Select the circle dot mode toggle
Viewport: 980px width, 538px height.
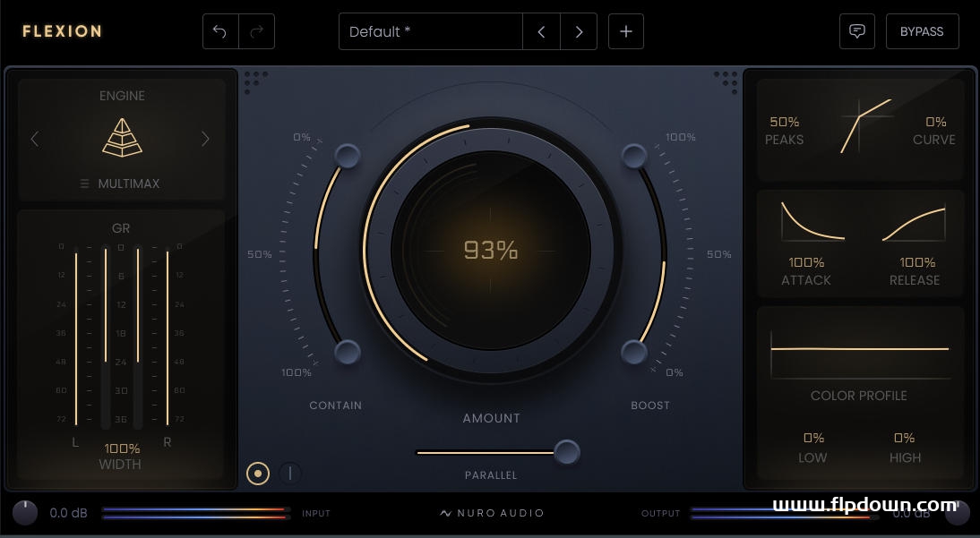tap(258, 473)
